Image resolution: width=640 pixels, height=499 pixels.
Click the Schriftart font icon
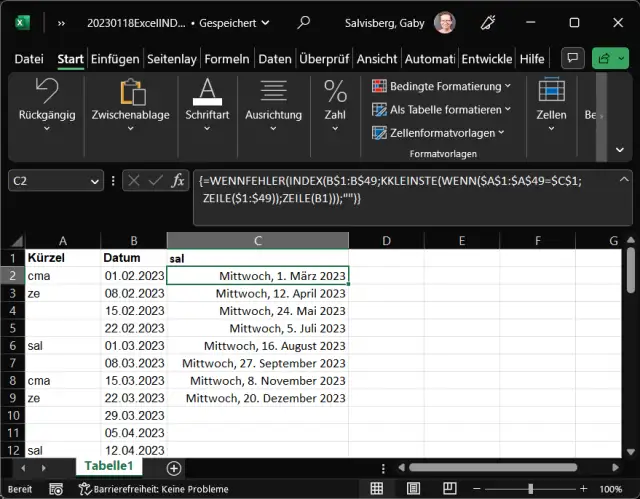coord(207,92)
